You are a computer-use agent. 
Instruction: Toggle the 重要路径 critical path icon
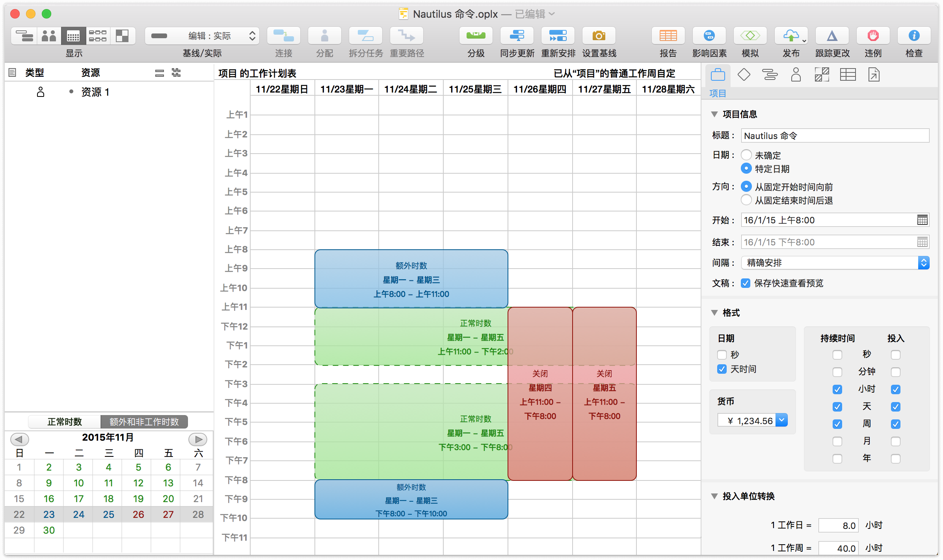[x=407, y=36]
